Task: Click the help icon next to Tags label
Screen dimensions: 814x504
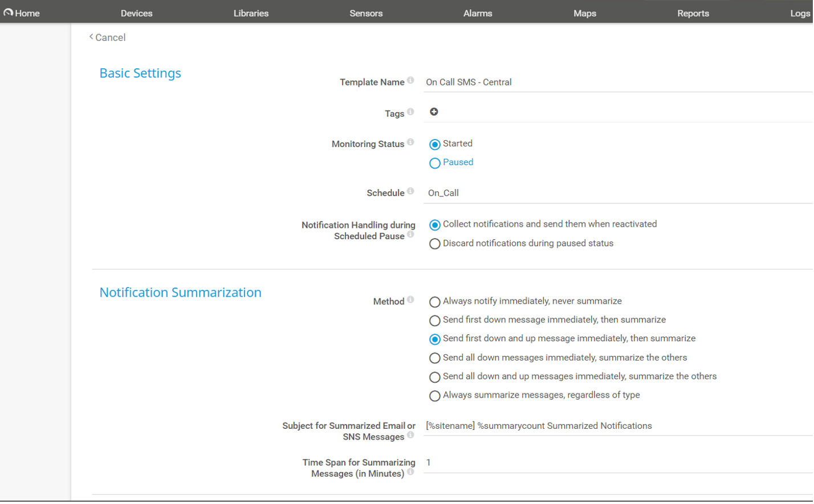Action: (410, 112)
